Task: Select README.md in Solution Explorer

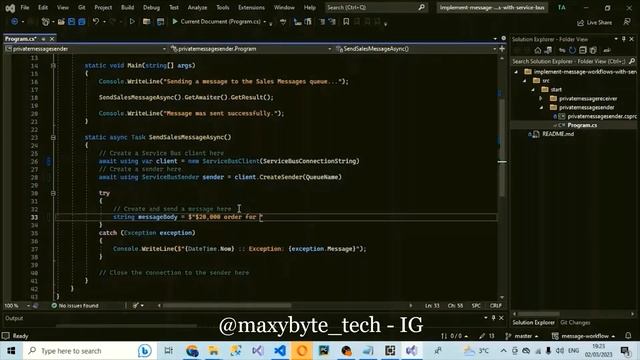Action: point(558,134)
